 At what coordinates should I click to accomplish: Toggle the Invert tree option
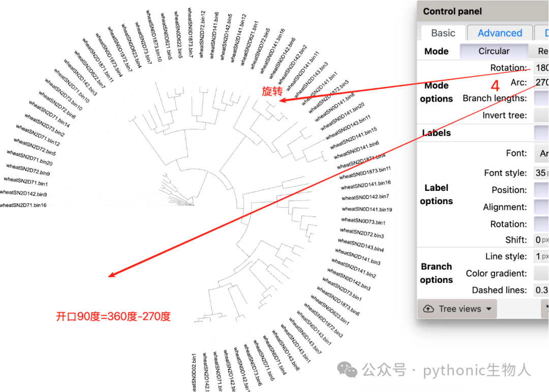(541, 115)
